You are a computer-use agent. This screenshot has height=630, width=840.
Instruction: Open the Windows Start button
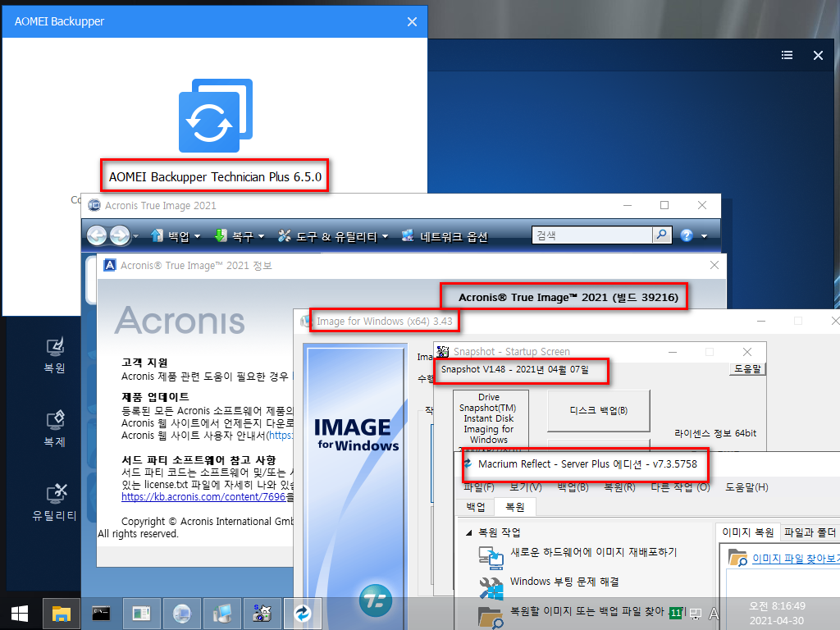coord(20,614)
